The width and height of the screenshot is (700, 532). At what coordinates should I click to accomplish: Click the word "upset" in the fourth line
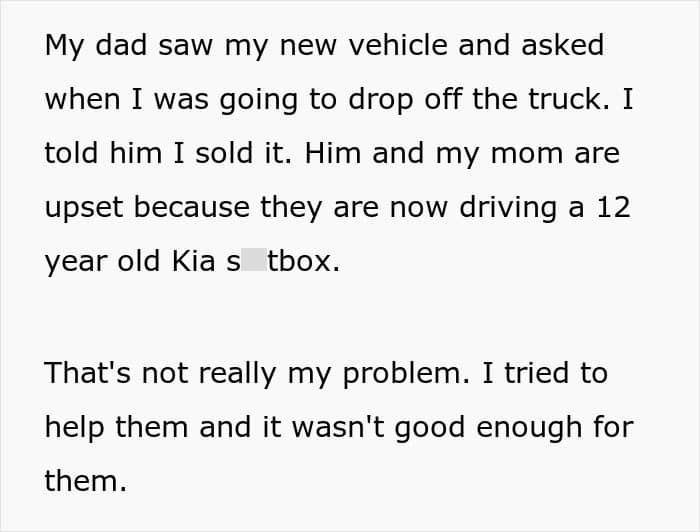click(84, 207)
